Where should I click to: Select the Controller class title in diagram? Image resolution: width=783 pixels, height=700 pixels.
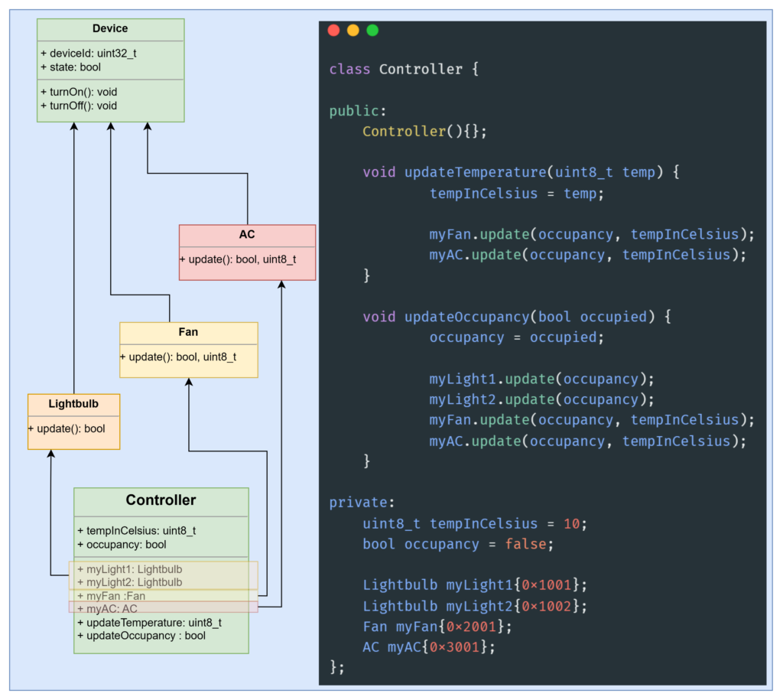coord(161,500)
